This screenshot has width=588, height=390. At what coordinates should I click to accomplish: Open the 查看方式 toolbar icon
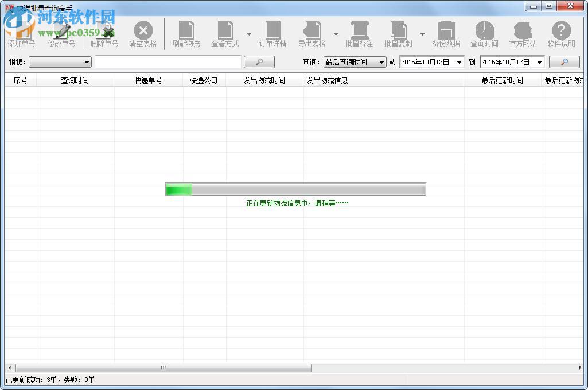[225, 34]
